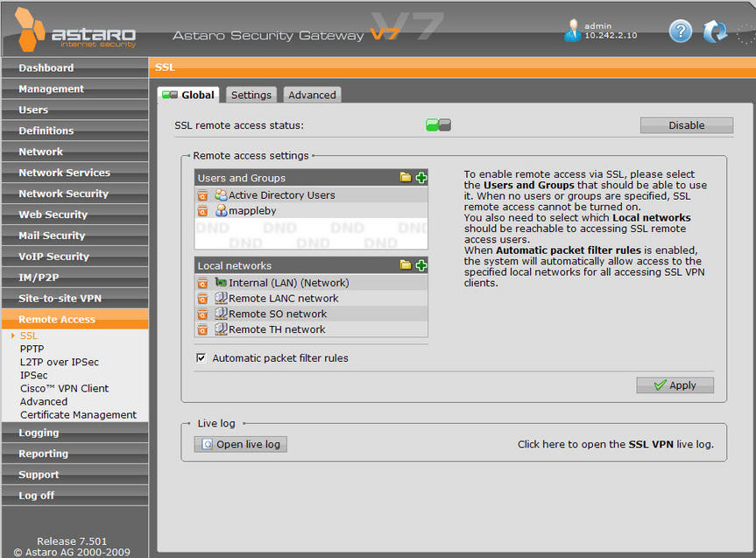Select Internal (LAN) (Network) entry text

289,283
